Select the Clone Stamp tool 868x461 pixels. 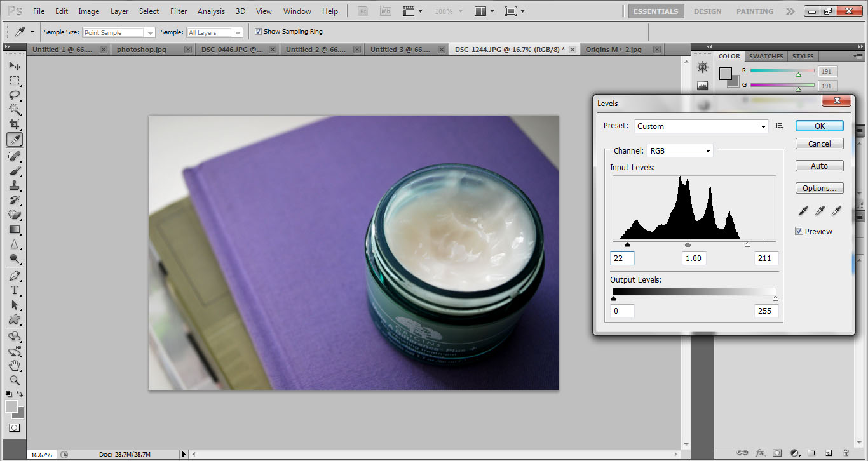click(x=14, y=185)
